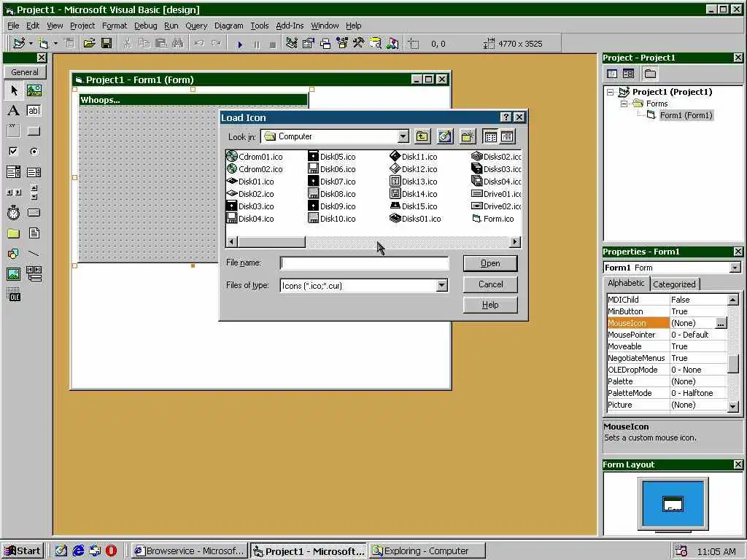The width and height of the screenshot is (747, 560).
Task: Click the Properties Window toolbar icon
Action: pos(309,43)
